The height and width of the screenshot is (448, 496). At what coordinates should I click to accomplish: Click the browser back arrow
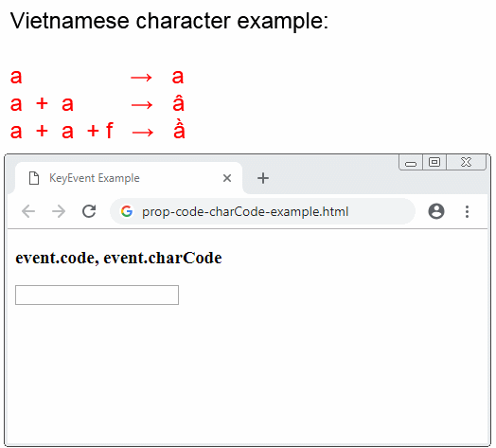point(28,211)
